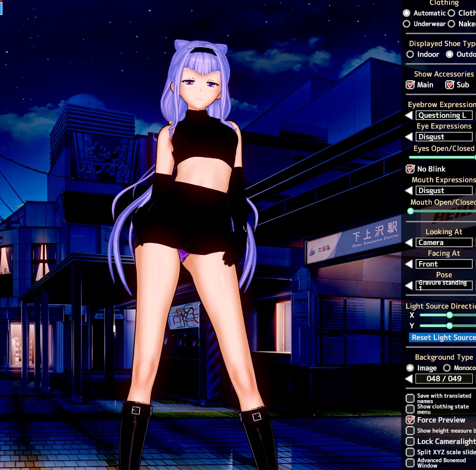This screenshot has width=476, height=470.
Task: Enable Split XYZ scale sliders checkbox
Action: (x=410, y=452)
